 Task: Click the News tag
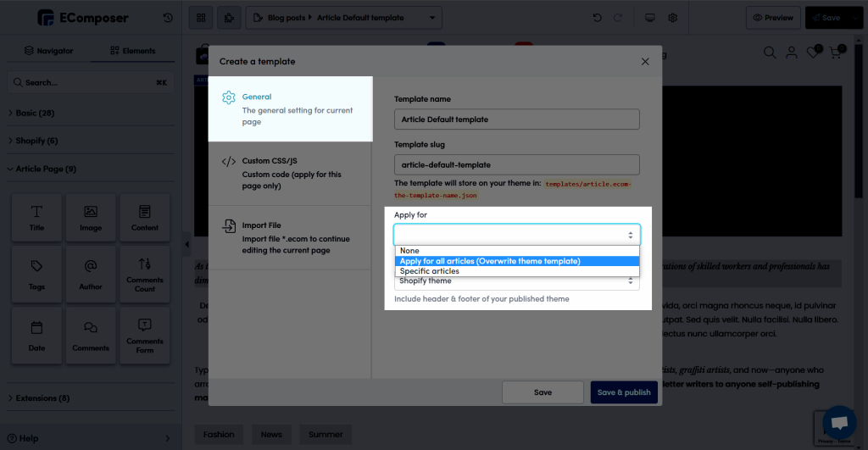tap(271, 435)
